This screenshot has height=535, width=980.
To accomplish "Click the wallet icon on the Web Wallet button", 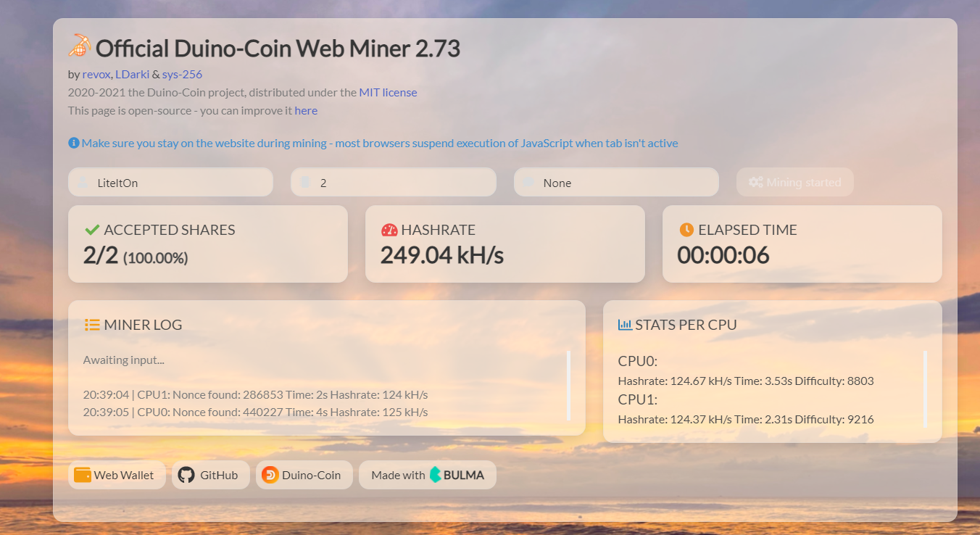I will click(x=81, y=474).
